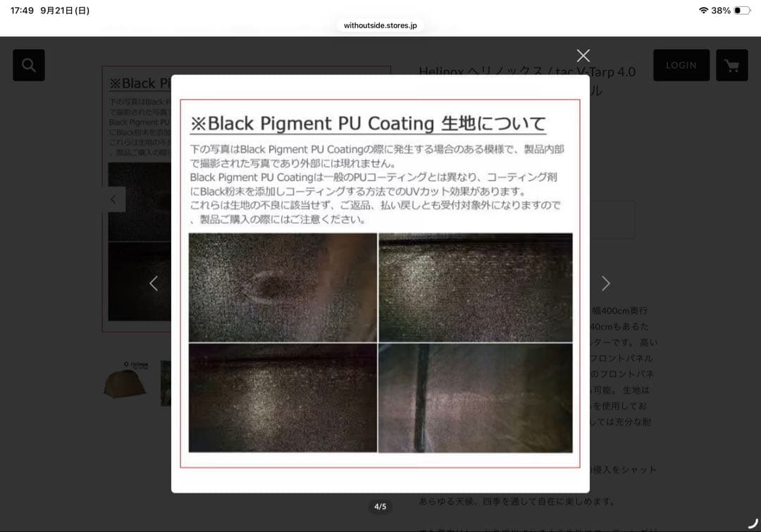
Task: Click the top-right fabric photo
Action: click(476, 287)
